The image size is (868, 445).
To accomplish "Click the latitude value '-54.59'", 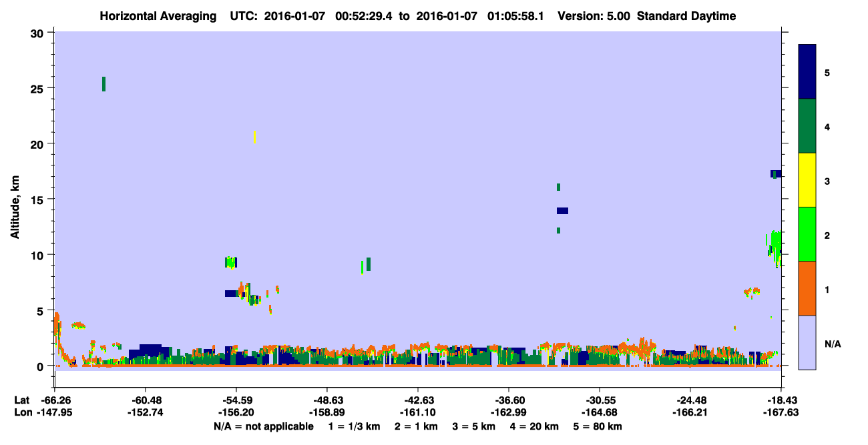I will (236, 400).
